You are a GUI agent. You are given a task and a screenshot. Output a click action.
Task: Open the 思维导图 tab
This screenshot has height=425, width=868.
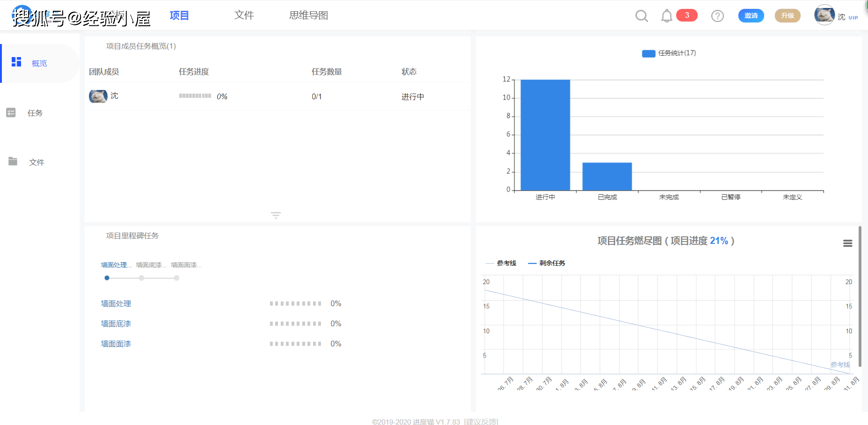[x=308, y=15]
